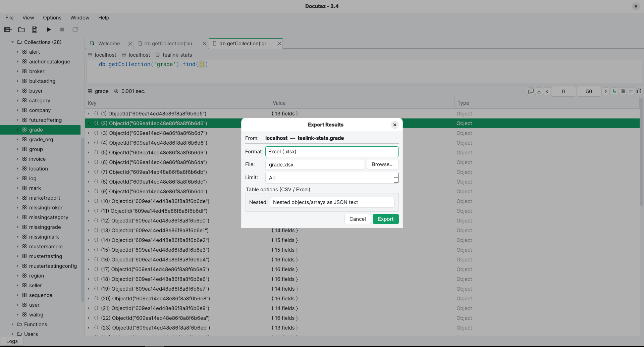Click first localhost server breadcrumb

[x=105, y=55]
